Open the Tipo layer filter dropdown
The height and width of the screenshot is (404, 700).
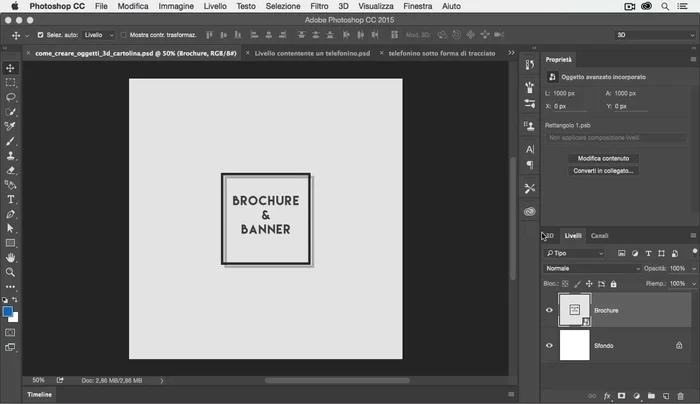pos(574,254)
